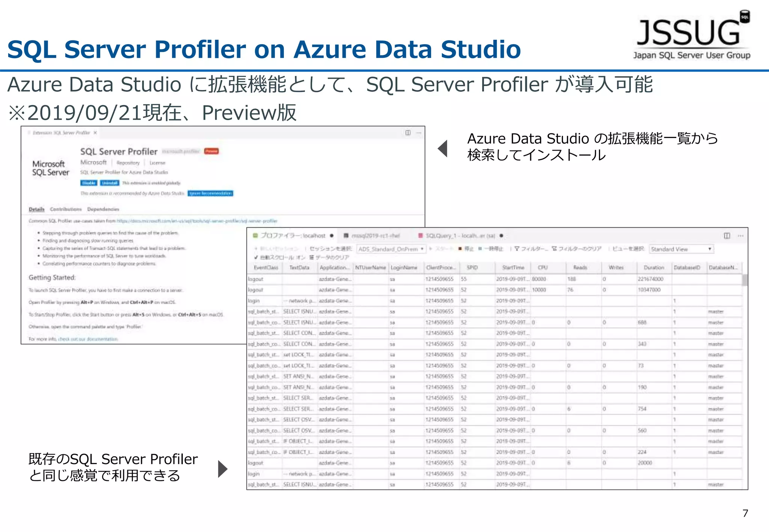Click clear data (データのクリア) icon
The image size is (769, 532).
point(311,257)
